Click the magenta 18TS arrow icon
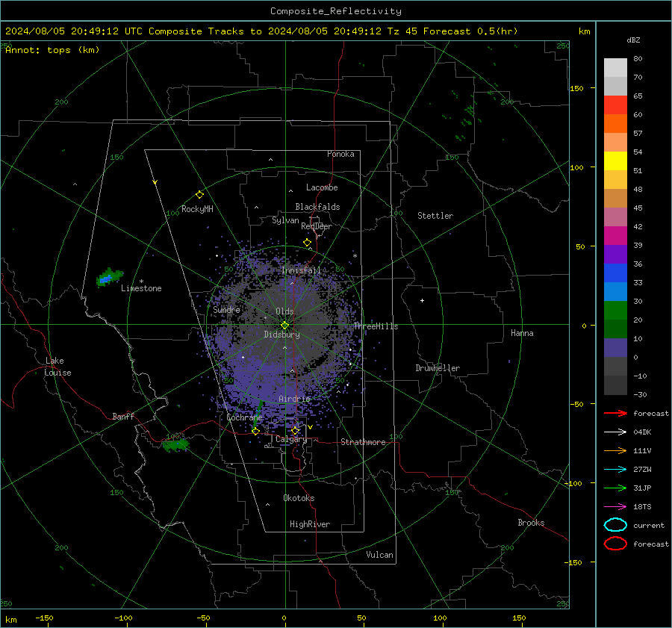Image resolution: width=672 pixels, height=628 pixels. click(x=615, y=506)
